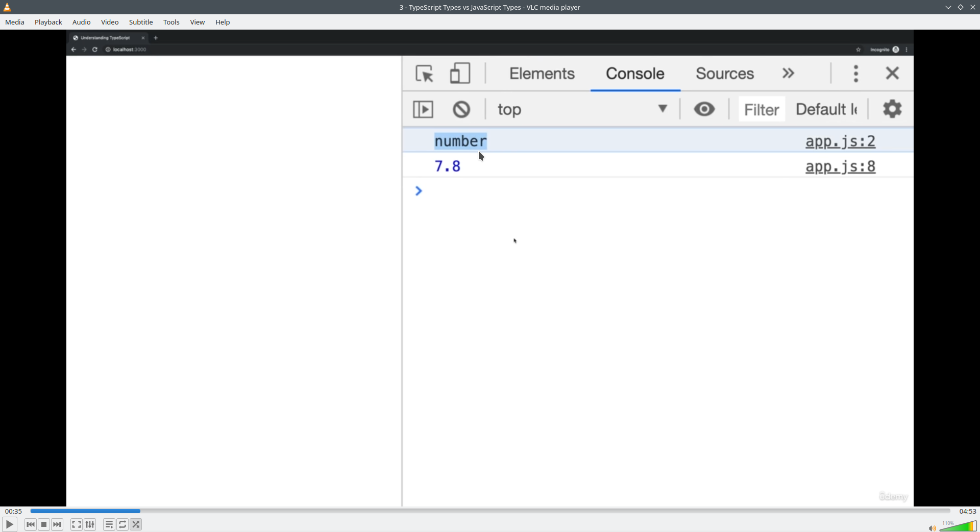Open console settings gear icon

[x=892, y=109]
